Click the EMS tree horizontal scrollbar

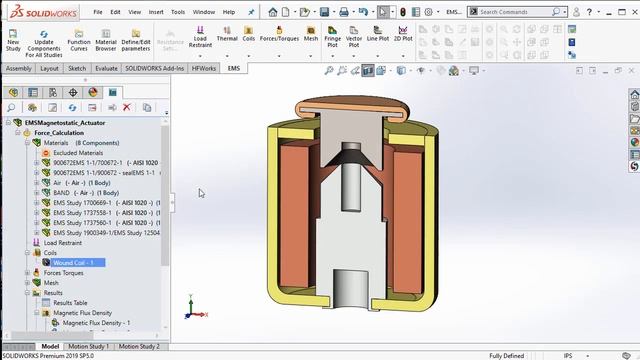52,335
